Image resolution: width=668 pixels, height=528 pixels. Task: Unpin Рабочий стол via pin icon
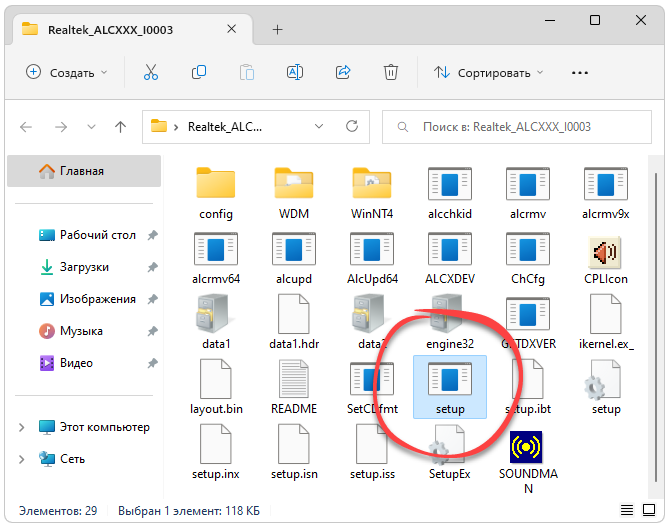pos(153,235)
